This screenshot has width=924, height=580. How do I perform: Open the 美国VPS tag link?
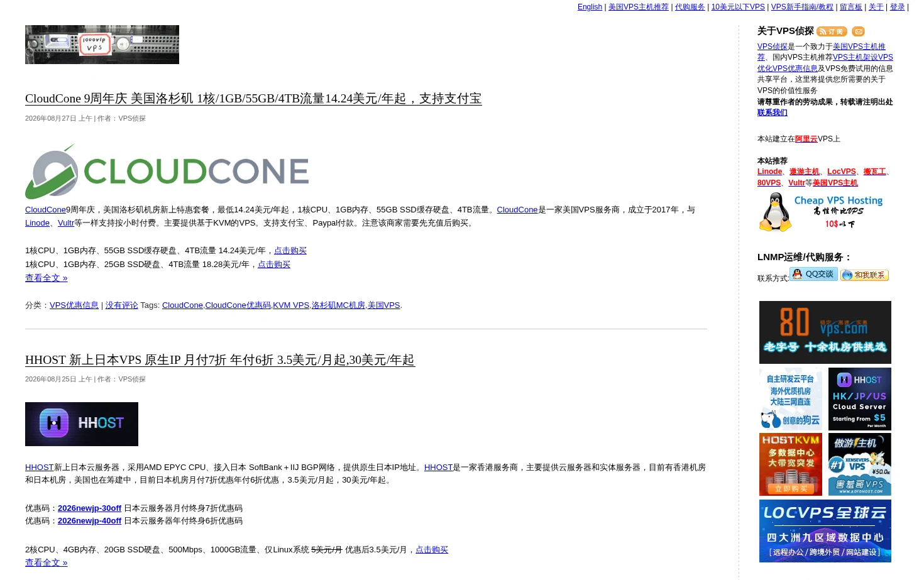pyautogui.click(x=383, y=305)
